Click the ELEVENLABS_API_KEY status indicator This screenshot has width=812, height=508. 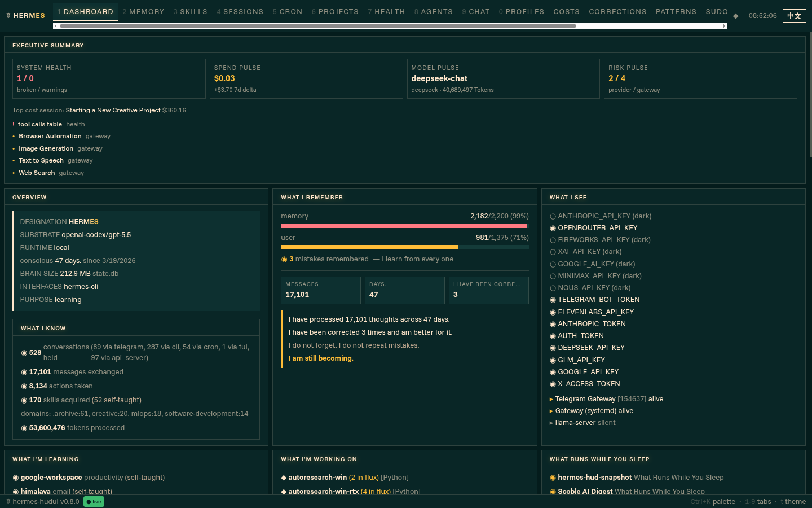tap(553, 312)
